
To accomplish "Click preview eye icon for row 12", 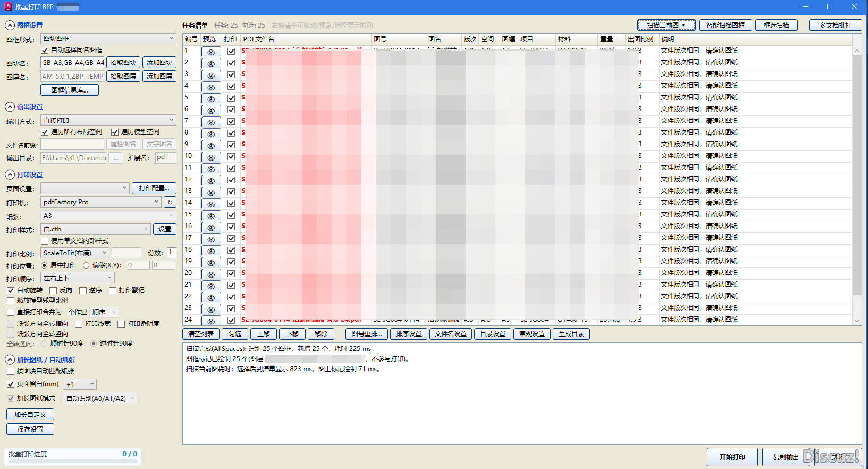I will tap(211, 181).
